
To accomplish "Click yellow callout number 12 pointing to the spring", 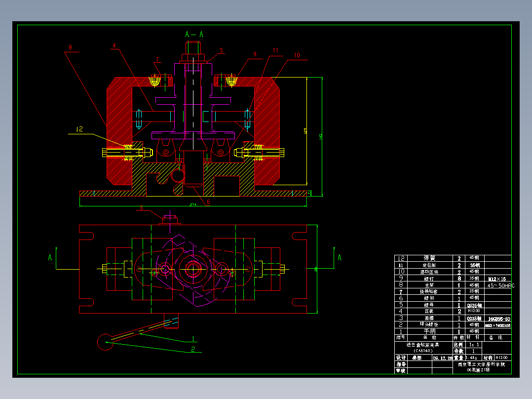I will coord(79,129).
